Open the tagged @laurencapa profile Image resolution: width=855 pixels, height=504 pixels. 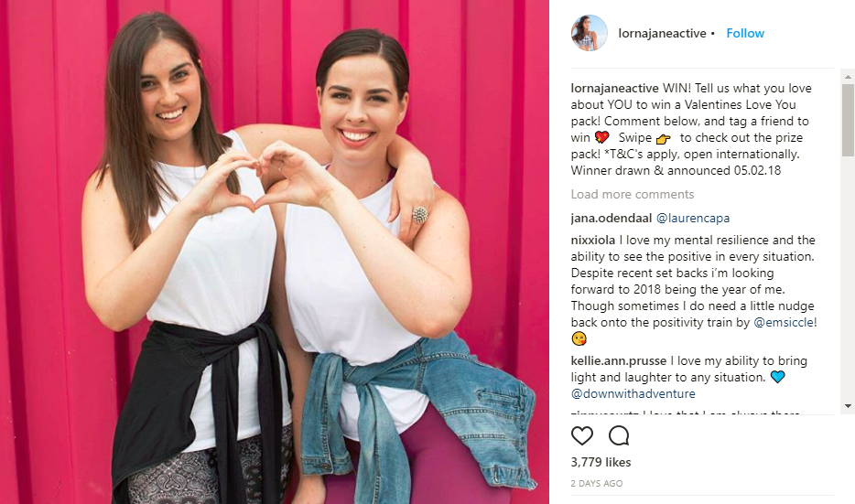pyautogui.click(x=692, y=218)
